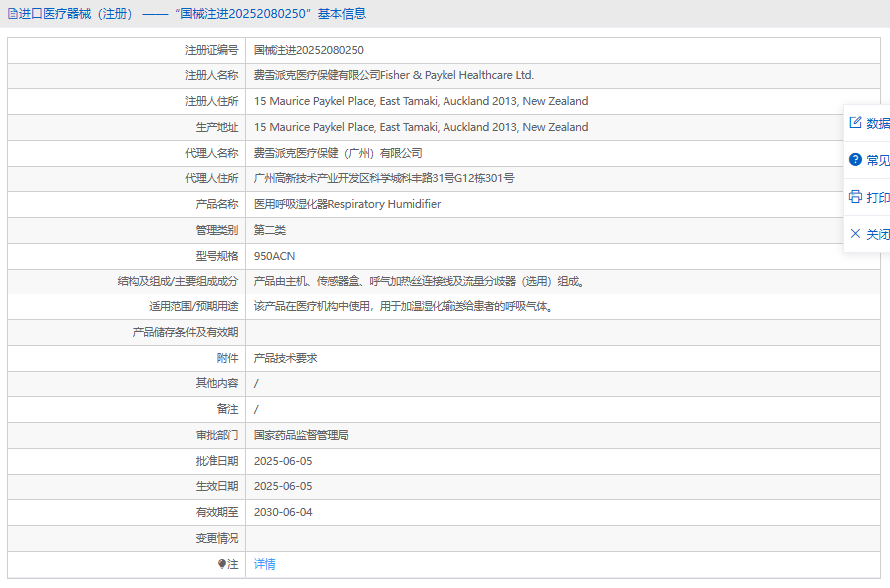890x588 pixels.
Task: Click the printer icon in side panel
Action: click(x=855, y=197)
